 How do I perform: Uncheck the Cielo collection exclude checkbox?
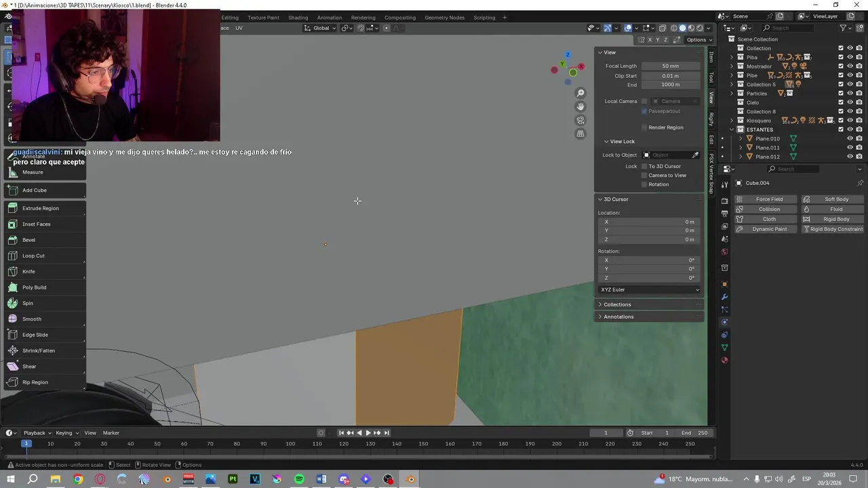click(x=841, y=102)
